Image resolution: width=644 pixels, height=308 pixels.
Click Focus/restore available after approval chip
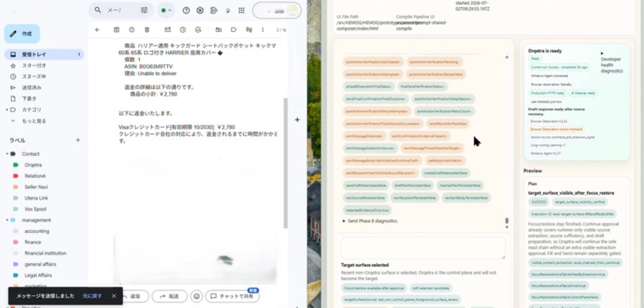tap(374, 288)
